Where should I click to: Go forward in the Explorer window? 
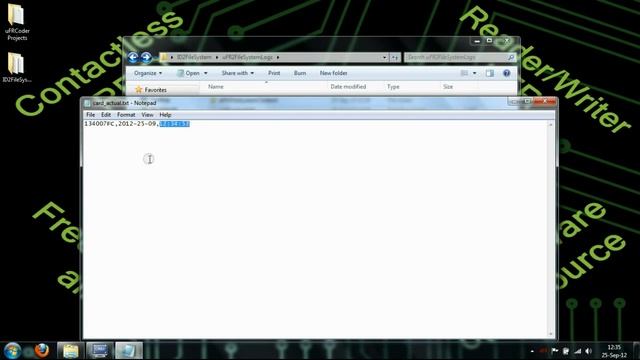[146, 58]
